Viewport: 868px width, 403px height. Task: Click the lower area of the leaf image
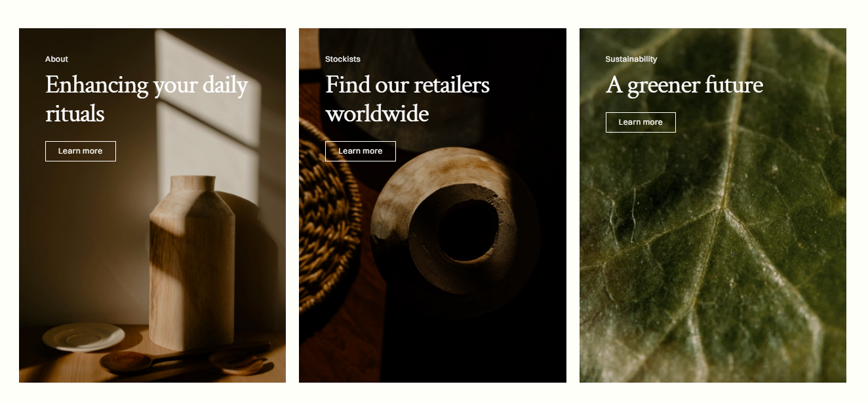[x=713, y=328]
